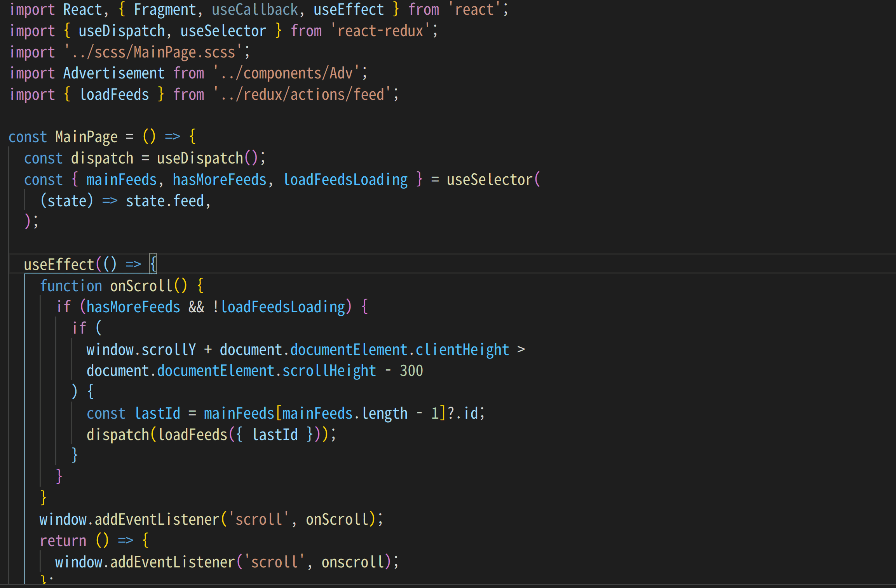Click the number 300 in the condition
The width and height of the screenshot is (896, 588).
[x=411, y=371]
